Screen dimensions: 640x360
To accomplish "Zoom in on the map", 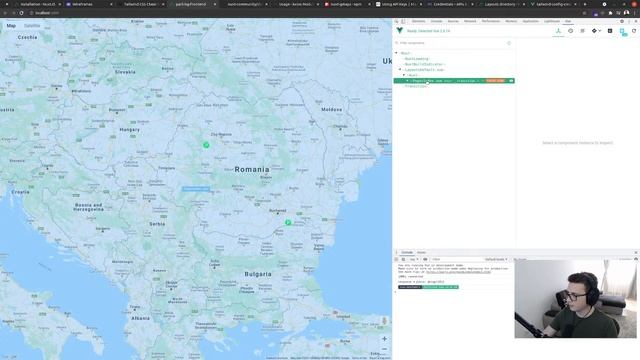I will 384,339.
